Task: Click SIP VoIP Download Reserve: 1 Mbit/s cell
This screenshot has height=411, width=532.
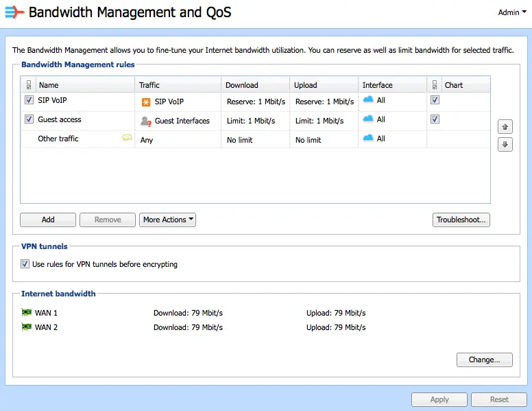Action: (x=256, y=102)
